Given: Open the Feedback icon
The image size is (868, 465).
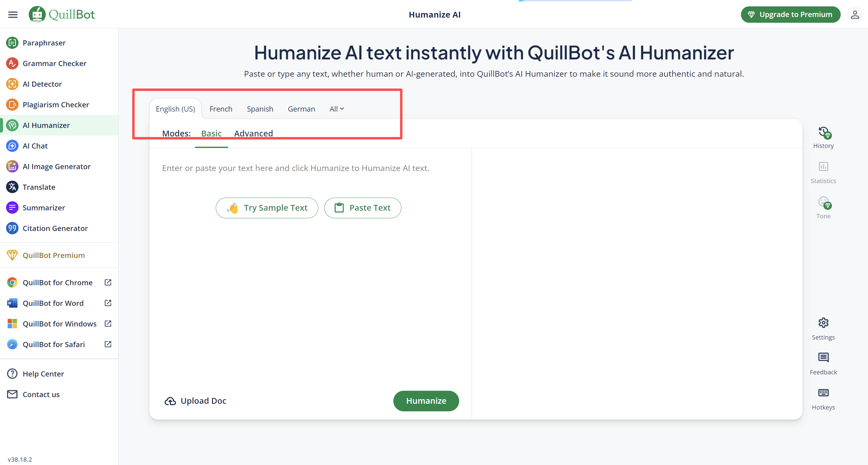Looking at the screenshot, I should pyautogui.click(x=823, y=357).
